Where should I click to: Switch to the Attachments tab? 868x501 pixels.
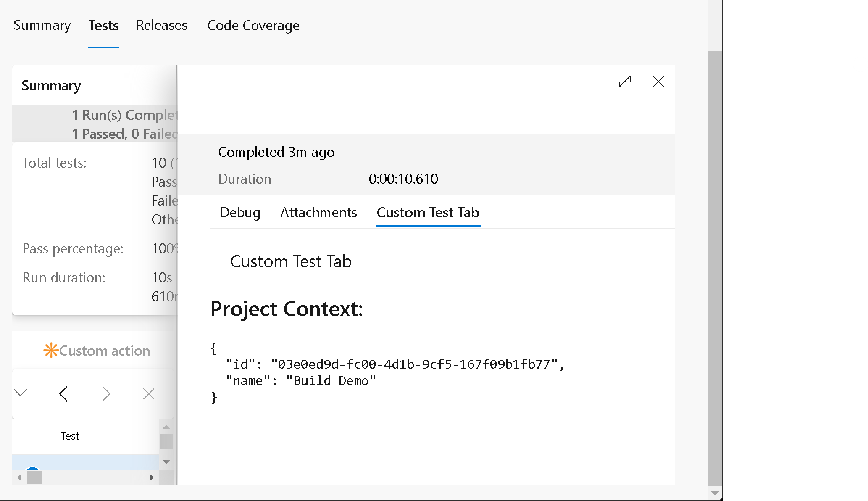[318, 212]
